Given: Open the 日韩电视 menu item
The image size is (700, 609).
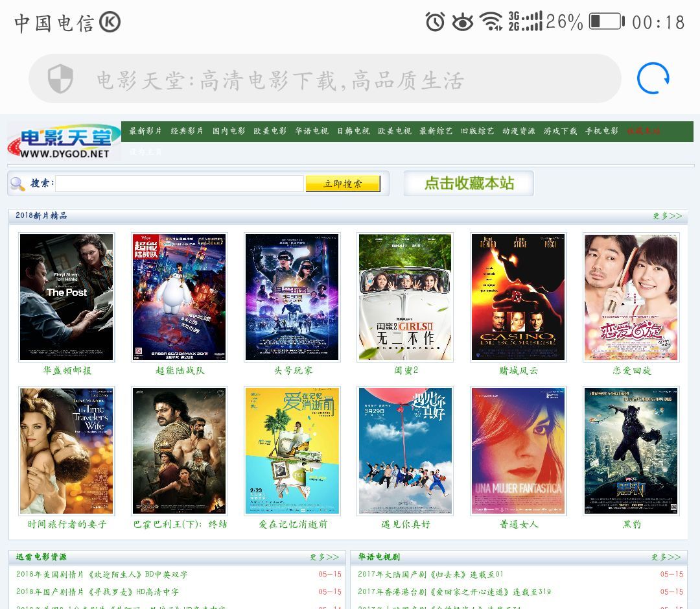Looking at the screenshot, I should [x=353, y=131].
